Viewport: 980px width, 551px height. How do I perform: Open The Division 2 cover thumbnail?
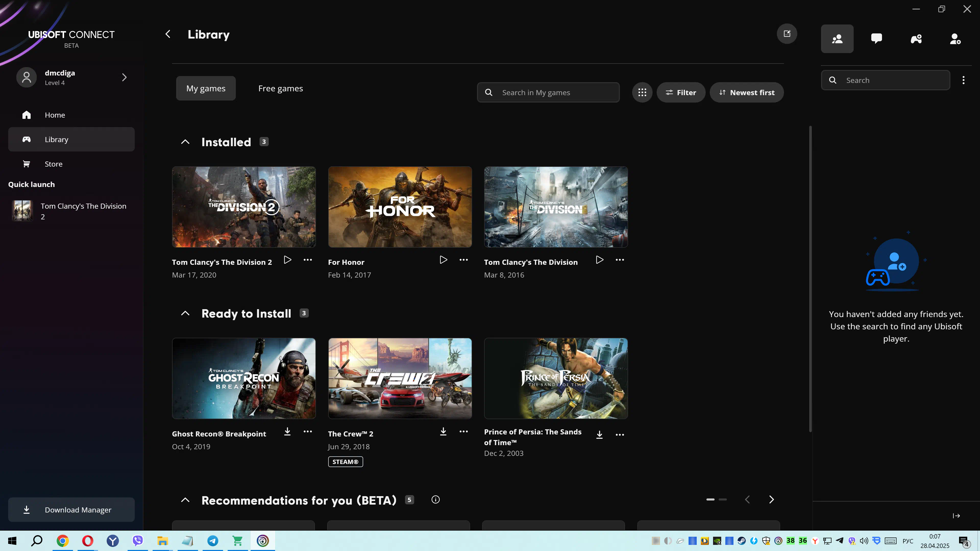[244, 207]
